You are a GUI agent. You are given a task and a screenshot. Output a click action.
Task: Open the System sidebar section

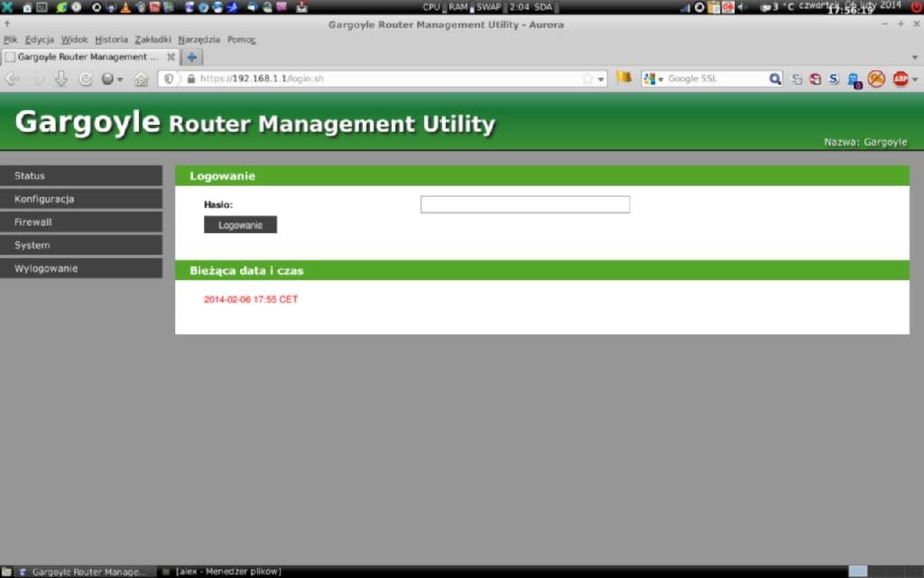coord(81,245)
